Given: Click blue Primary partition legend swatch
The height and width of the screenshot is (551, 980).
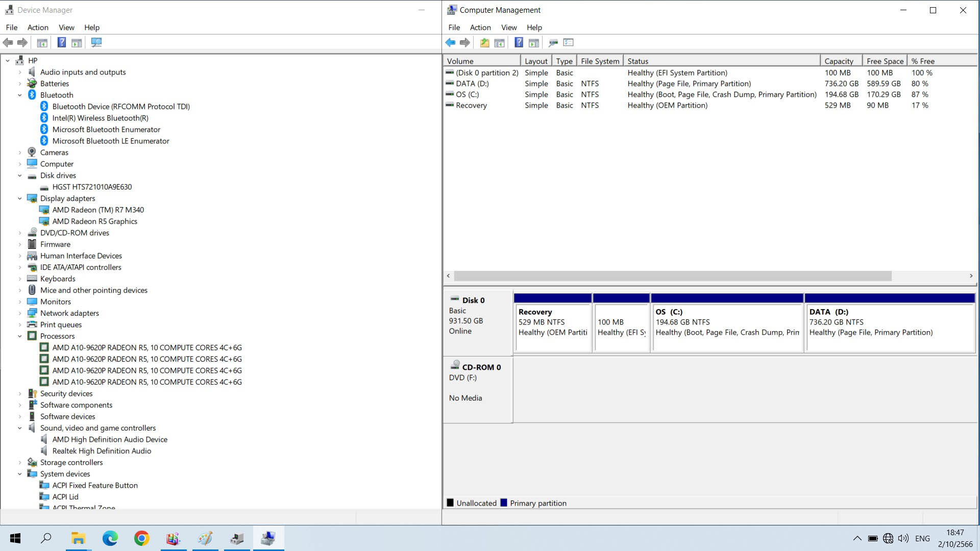Looking at the screenshot, I should tap(504, 503).
